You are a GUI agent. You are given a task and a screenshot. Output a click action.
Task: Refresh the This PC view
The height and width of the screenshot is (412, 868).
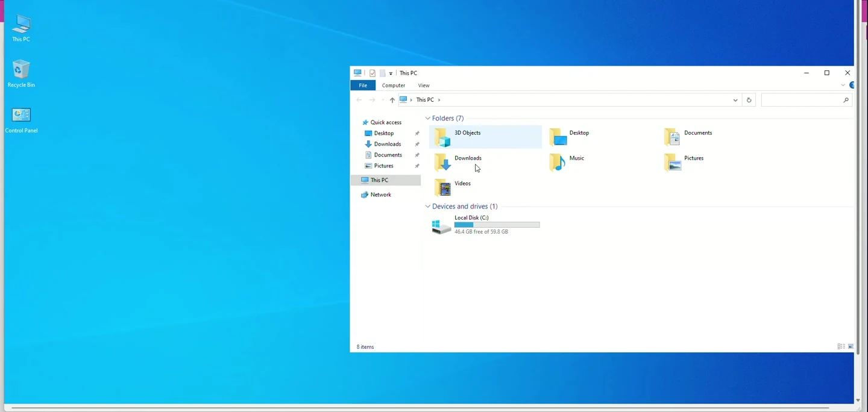(x=749, y=100)
